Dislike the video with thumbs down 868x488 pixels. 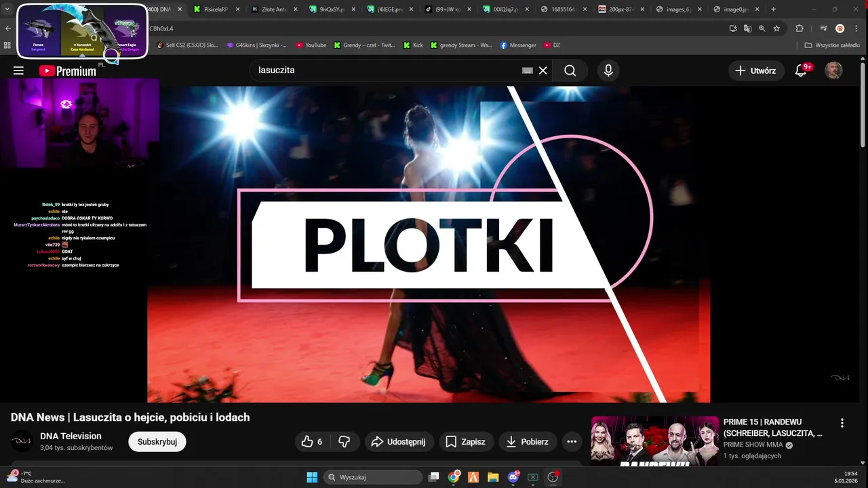[x=344, y=442]
